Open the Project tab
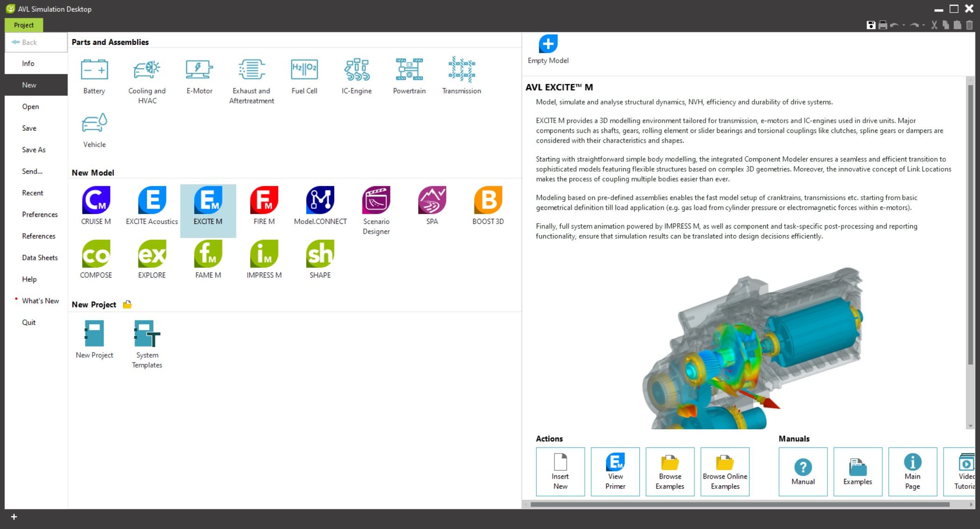 tap(24, 25)
